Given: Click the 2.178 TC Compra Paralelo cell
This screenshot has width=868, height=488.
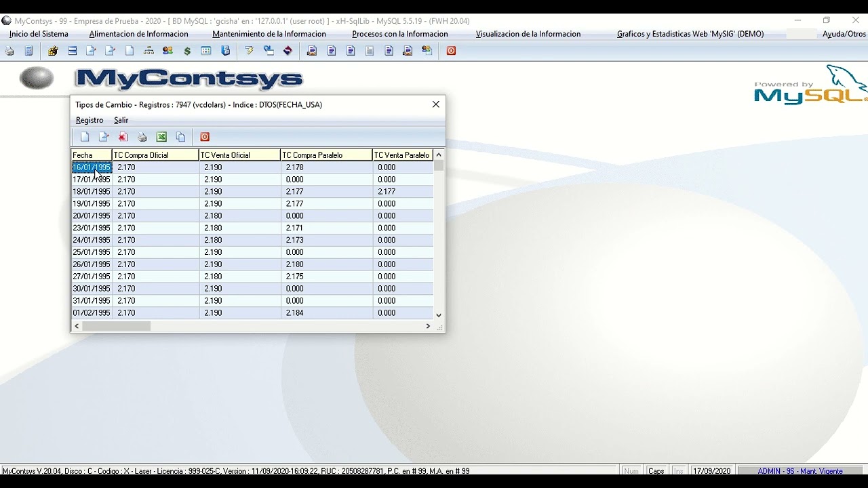Looking at the screenshot, I should click(326, 167).
